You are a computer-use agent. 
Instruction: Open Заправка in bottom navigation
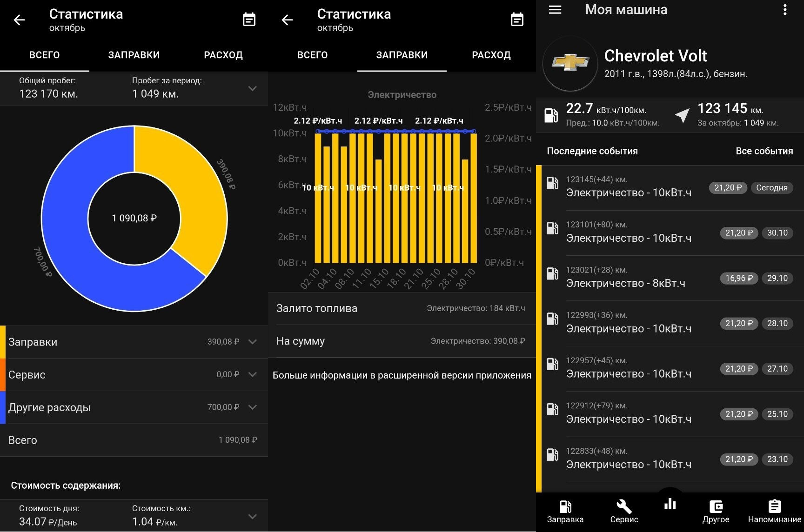point(565,512)
